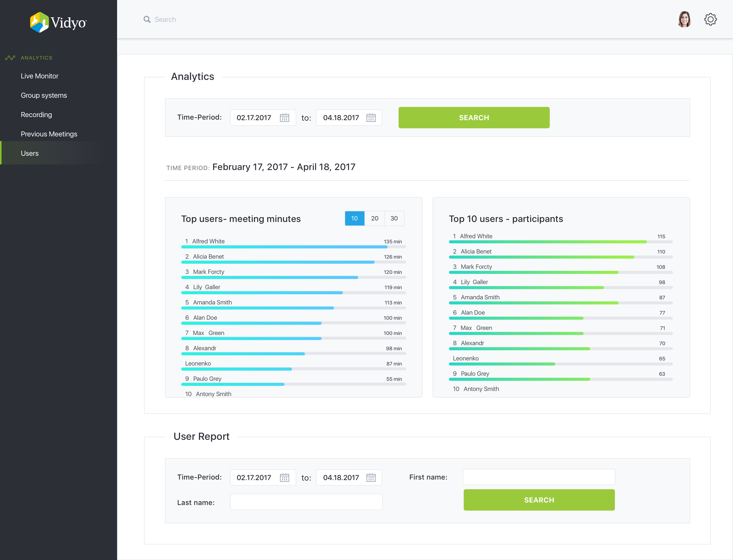733x560 pixels.
Task: Click the Analytics graph icon in sidebar
Action: pos(10,58)
